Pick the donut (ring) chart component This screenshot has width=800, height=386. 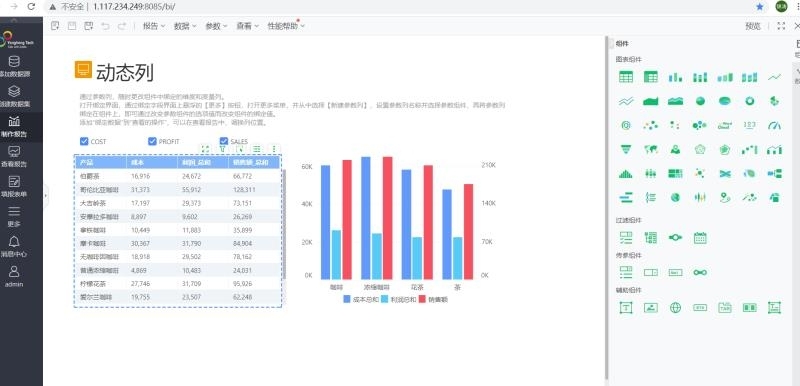[749, 101]
